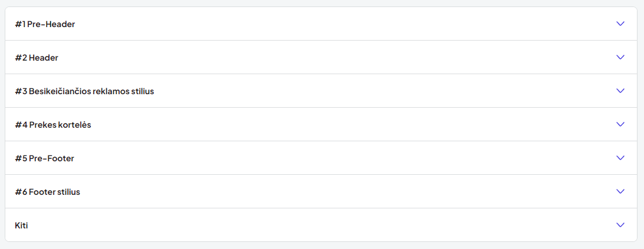Image resolution: width=644 pixels, height=249 pixels.
Task: Expand the #1 Pre-Header section chevron
Action: click(x=620, y=24)
